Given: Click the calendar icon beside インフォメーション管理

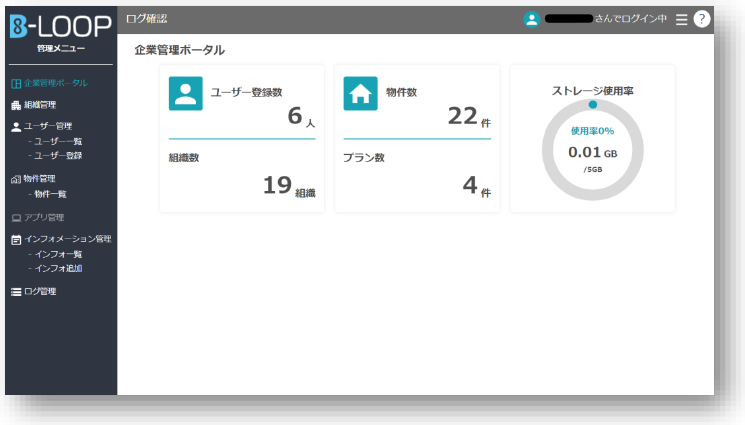Looking at the screenshot, I should point(15,240).
